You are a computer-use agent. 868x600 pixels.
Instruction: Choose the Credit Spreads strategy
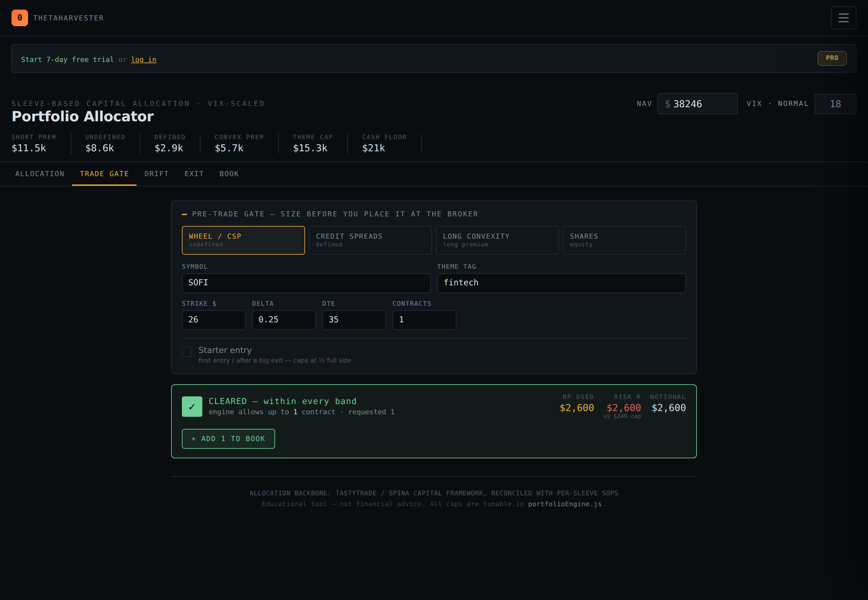click(370, 240)
